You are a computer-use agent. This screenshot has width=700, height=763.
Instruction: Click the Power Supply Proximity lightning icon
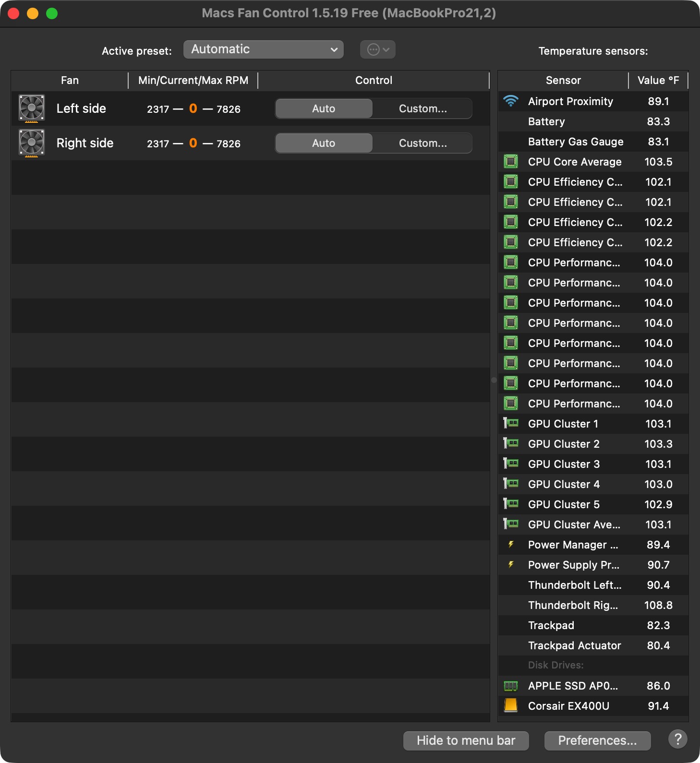[x=511, y=564]
